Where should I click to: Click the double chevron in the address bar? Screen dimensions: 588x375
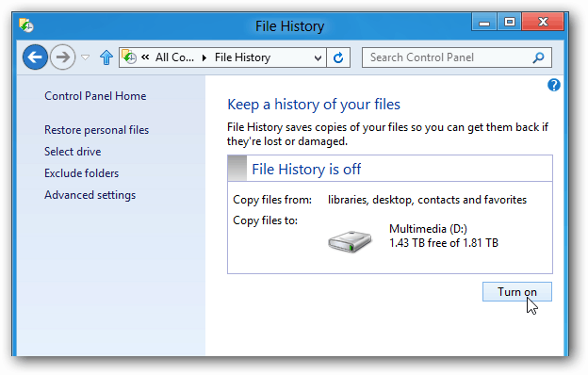(145, 57)
